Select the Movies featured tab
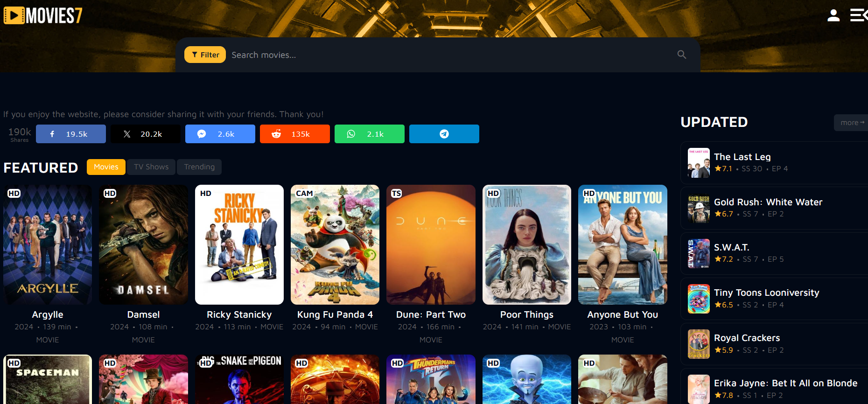This screenshot has width=868, height=404. point(106,167)
